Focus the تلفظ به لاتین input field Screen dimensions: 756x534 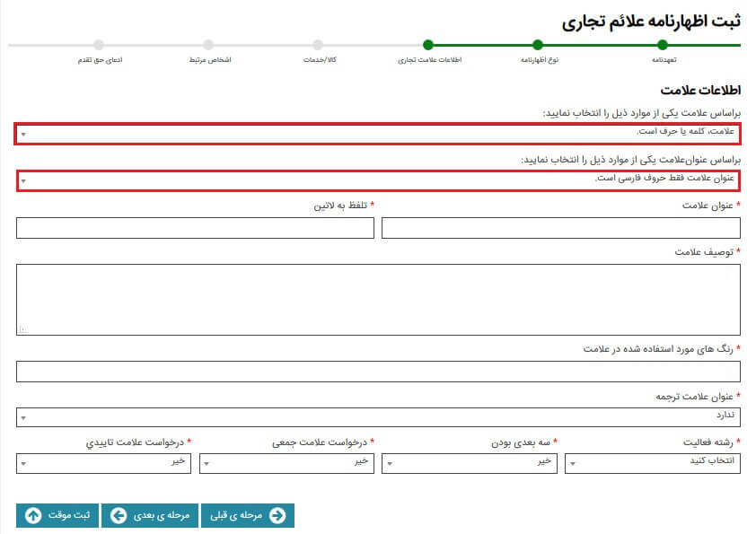coord(195,228)
